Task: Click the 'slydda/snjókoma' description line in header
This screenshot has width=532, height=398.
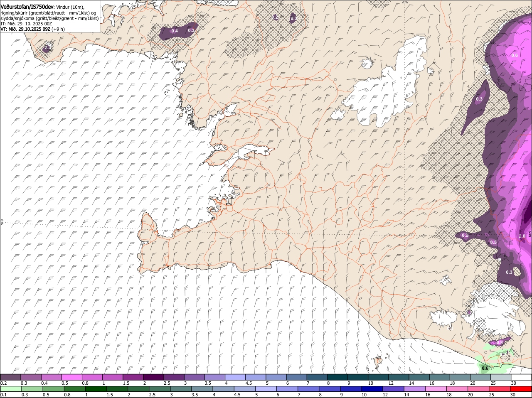Action: [49, 18]
